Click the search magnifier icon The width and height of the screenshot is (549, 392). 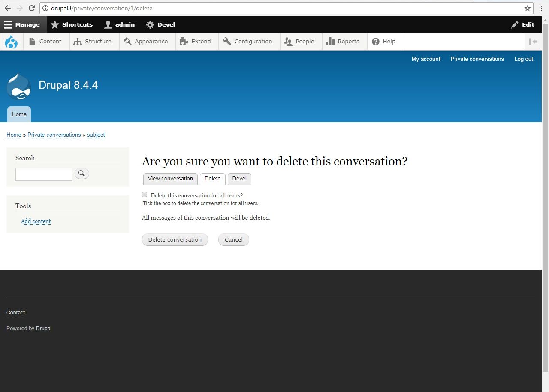coord(81,173)
